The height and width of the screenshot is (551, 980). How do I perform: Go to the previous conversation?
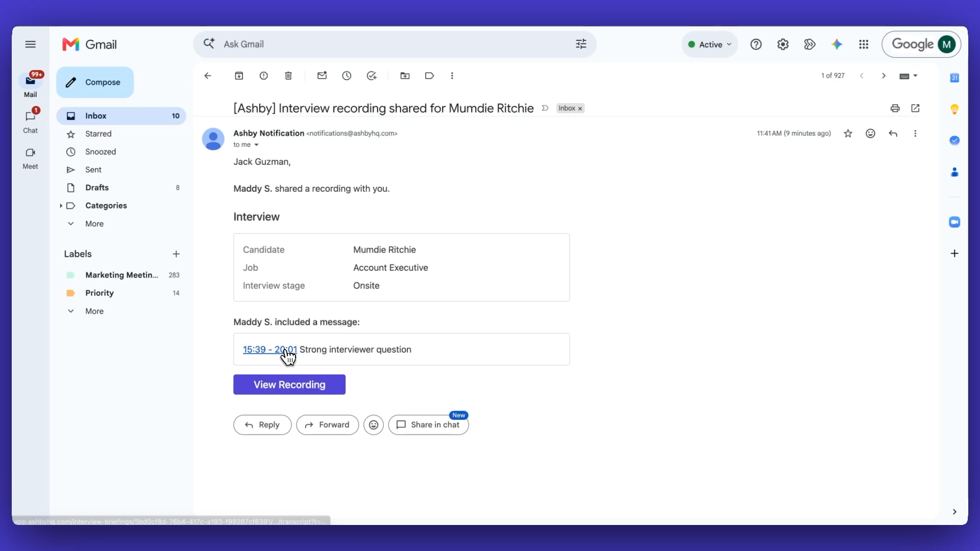[862, 76]
